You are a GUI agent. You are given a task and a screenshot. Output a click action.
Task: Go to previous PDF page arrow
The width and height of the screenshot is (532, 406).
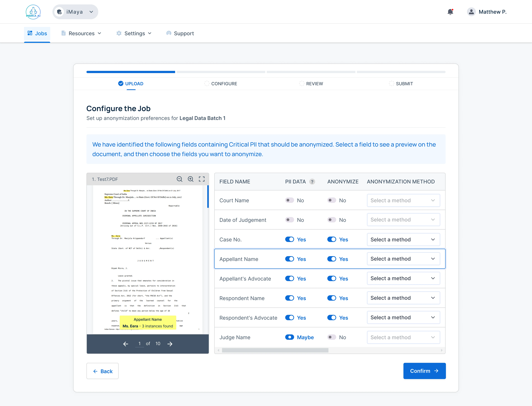[x=126, y=344]
